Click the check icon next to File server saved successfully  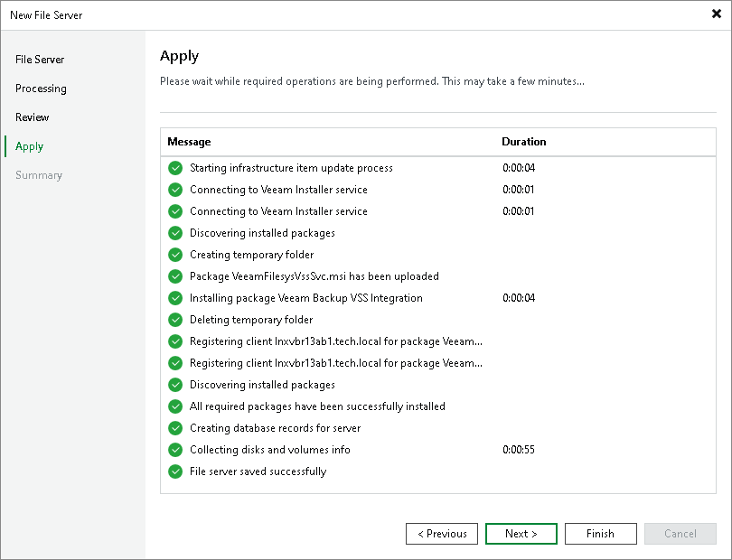(175, 471)
